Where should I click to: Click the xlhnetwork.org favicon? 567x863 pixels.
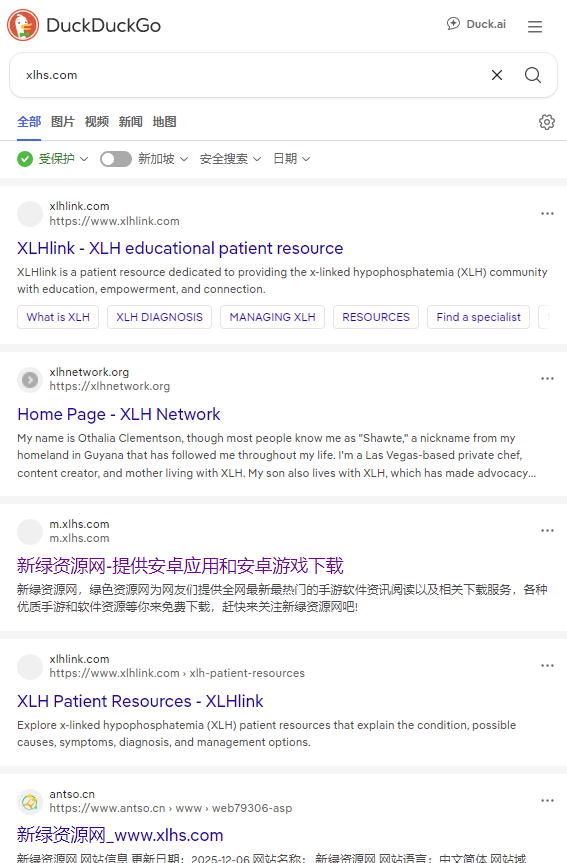(30, 379)
